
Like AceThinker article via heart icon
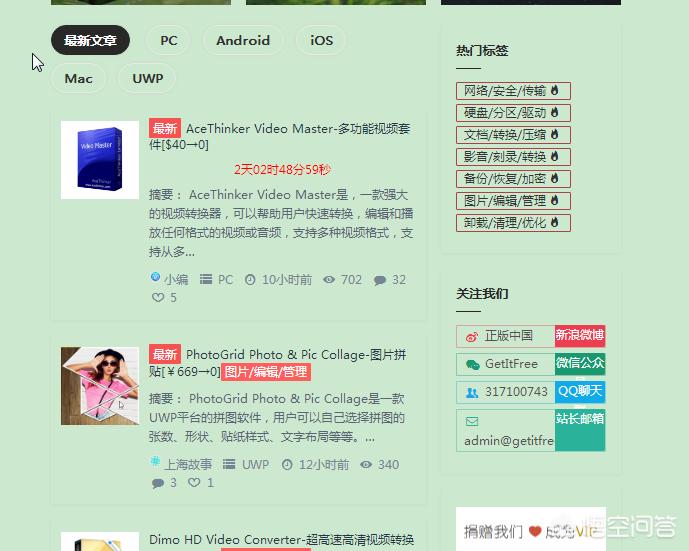tap(158, 297)
